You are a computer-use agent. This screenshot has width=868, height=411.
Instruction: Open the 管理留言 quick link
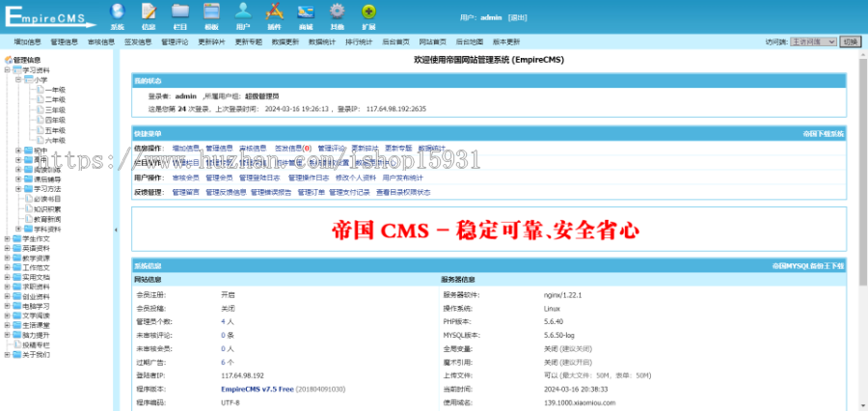[185, 192]
